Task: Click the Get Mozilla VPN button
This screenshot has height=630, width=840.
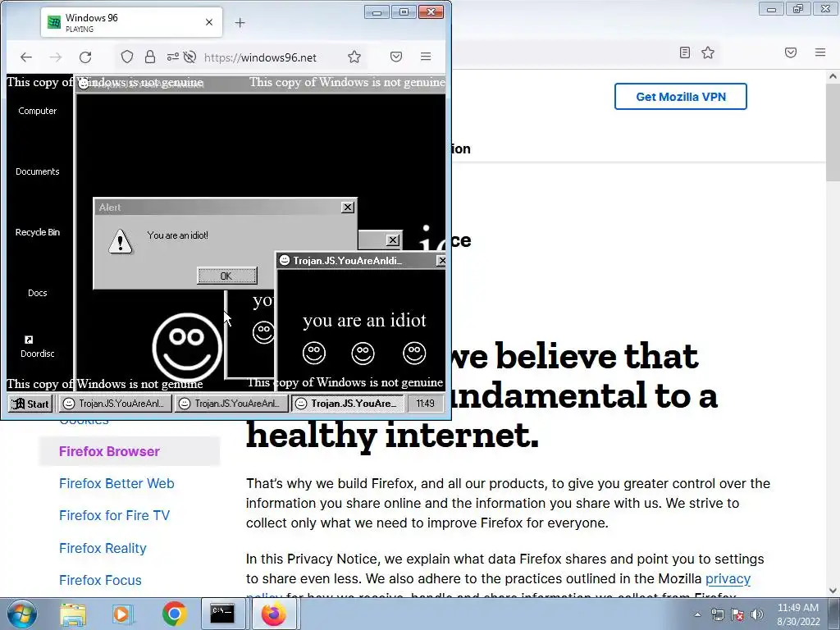Action: pyautogui.click(x=680, y=97)
